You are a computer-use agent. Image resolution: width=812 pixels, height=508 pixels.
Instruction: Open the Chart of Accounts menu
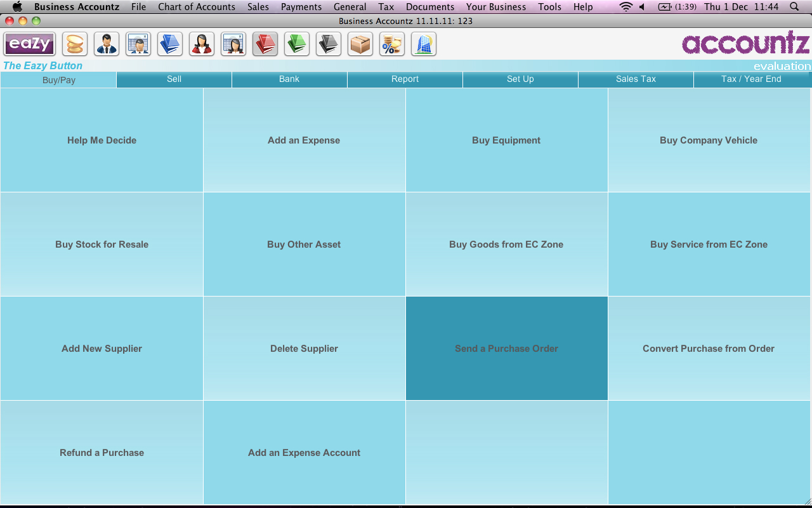pos(197,7)
